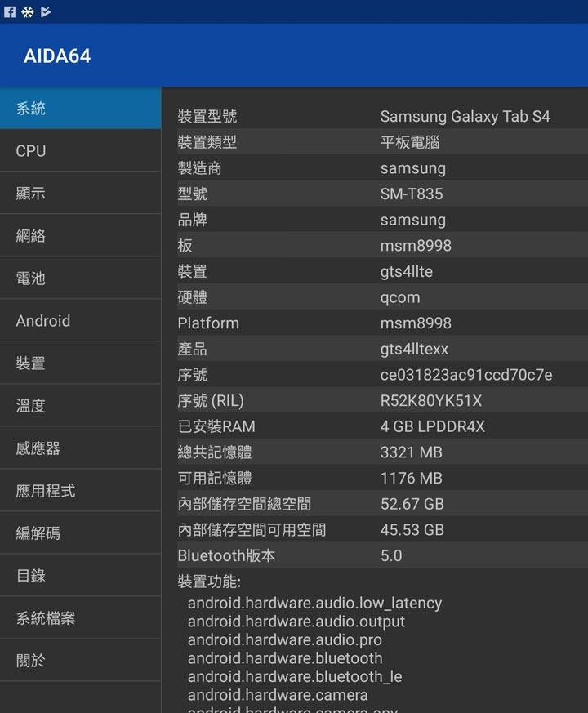This screenshot has width=588, height=713.
Task: Tap the AIDA64 title
Action: [x=57, y=56]
